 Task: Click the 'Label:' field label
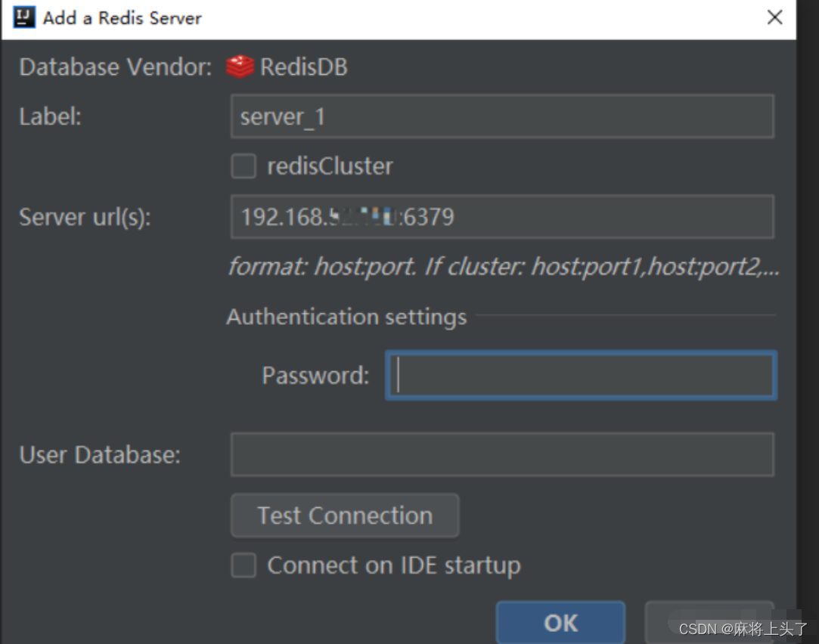(x=50, y=116)
